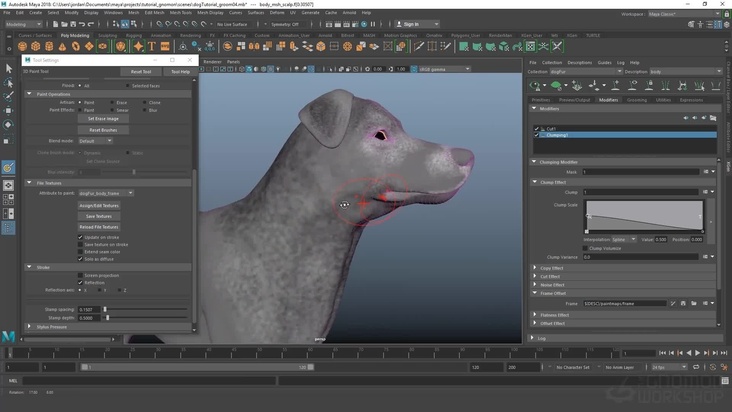
Task: Switch to the Grooming tab
Action: pyautogui.click(x=636, y=100)
